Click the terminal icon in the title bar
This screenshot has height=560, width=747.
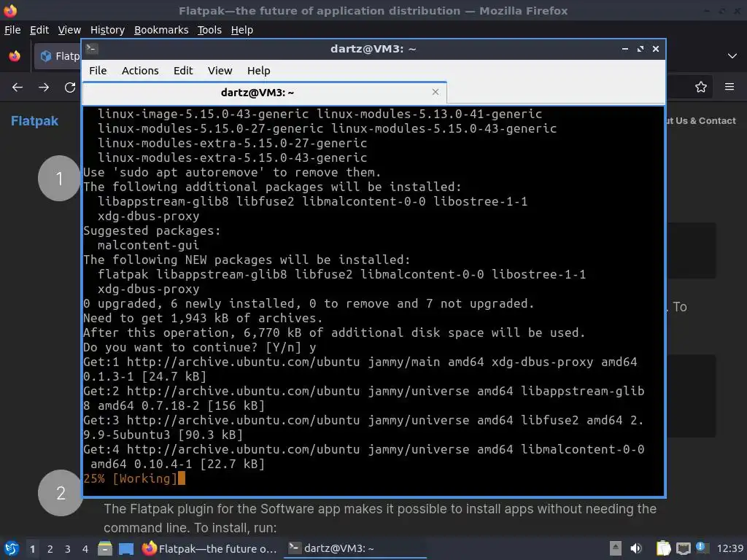tap(92, 49)
